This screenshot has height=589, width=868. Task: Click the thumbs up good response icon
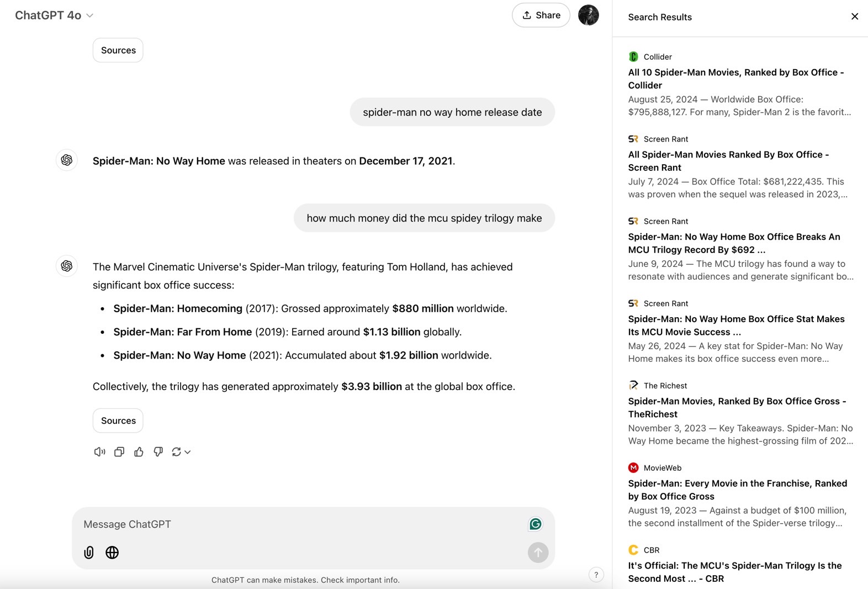tap(139, 452)
